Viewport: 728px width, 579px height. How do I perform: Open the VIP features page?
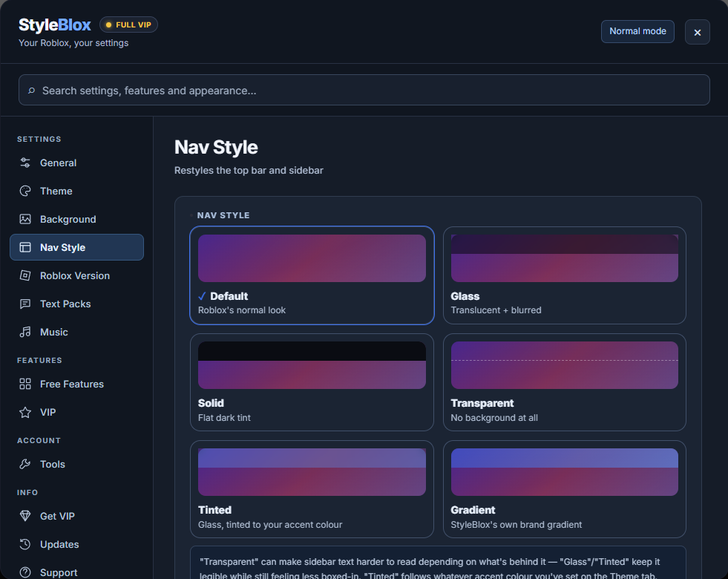tap(76, 412)
